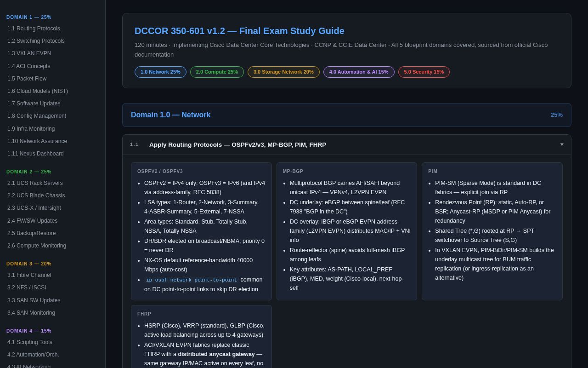
Task: Navigate to 2.5 Backup/Restore
Action: tap(31, 233)
